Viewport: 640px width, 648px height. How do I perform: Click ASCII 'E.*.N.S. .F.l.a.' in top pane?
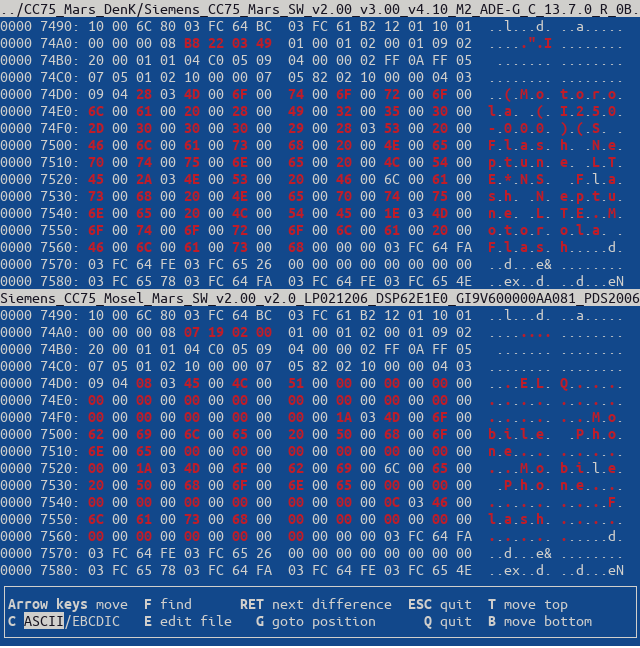555,179
